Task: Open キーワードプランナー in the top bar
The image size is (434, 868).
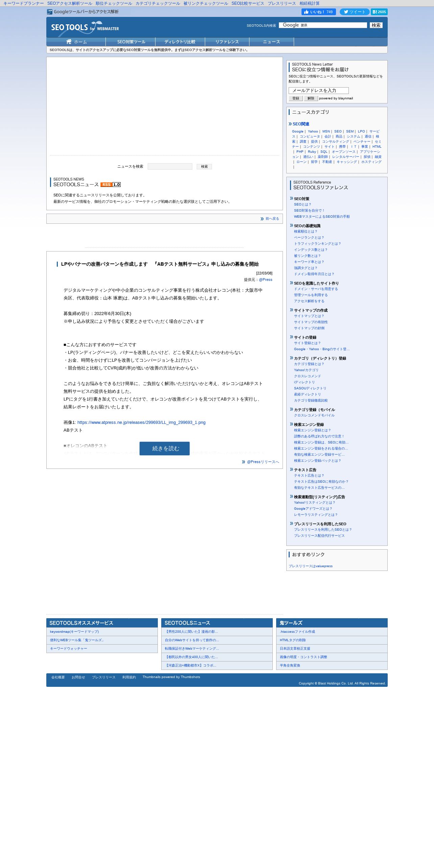Action: pyautogui.click(x=23, y=3)
